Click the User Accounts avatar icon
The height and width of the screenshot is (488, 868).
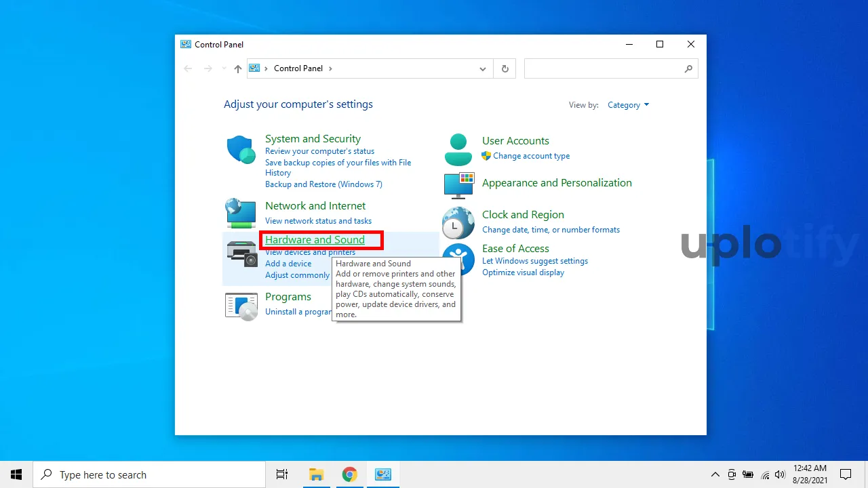458,150
